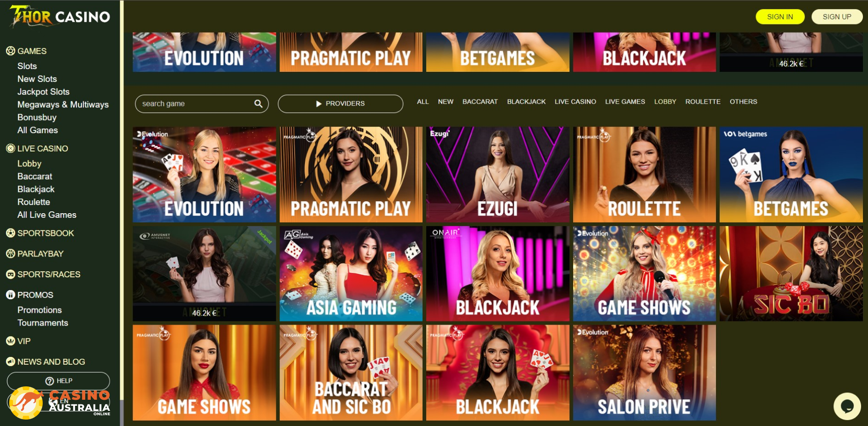
Task: Expand the Providers dropdown
Action: [x=340, y=104]
